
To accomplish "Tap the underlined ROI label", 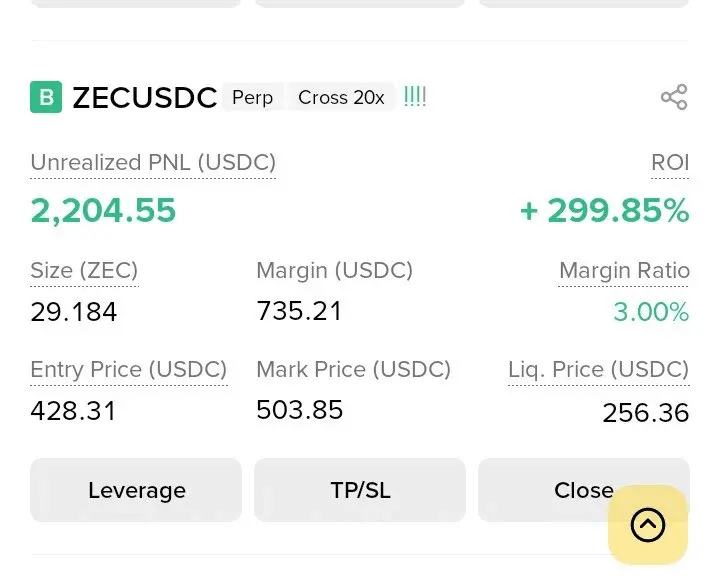I will pos(670,162).
